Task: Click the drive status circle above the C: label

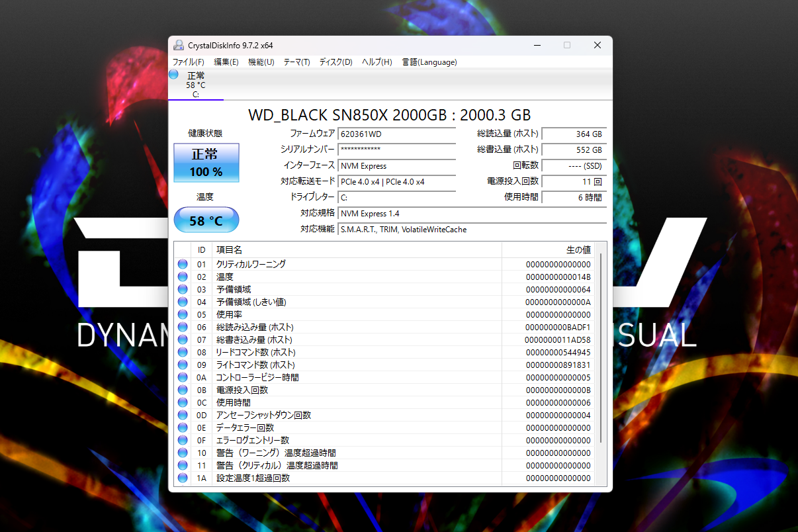Action: coord(173,75)
